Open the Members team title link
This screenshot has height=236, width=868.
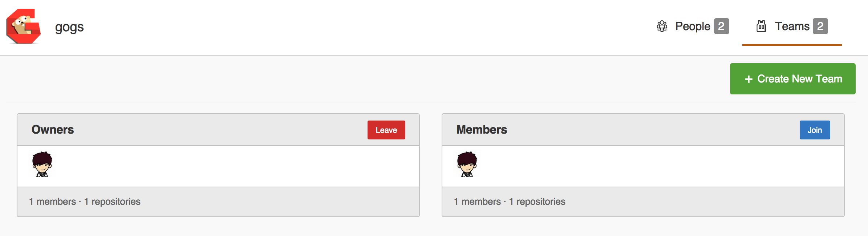(482, 130)
